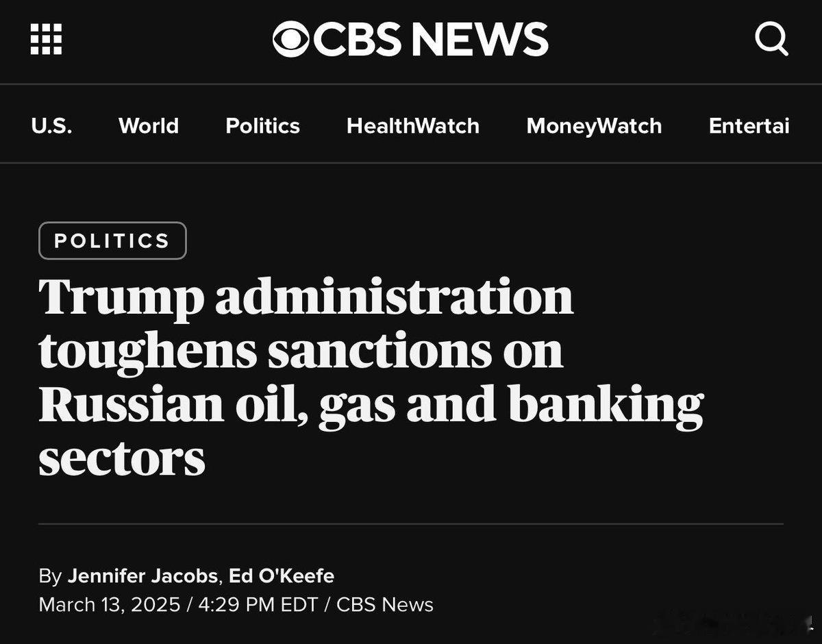
Task: Select the truncated Entertainment nav item
Action: coord(749,125)
